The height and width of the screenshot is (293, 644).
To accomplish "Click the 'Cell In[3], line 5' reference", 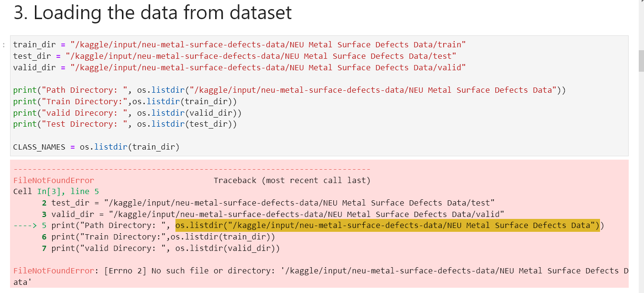I will [x=56, y=192].
